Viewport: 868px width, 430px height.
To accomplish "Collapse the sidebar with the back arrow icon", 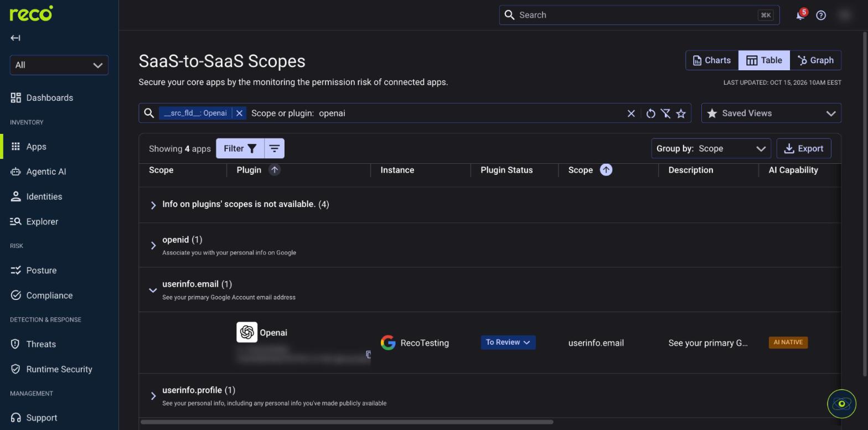I will [15, 38].
